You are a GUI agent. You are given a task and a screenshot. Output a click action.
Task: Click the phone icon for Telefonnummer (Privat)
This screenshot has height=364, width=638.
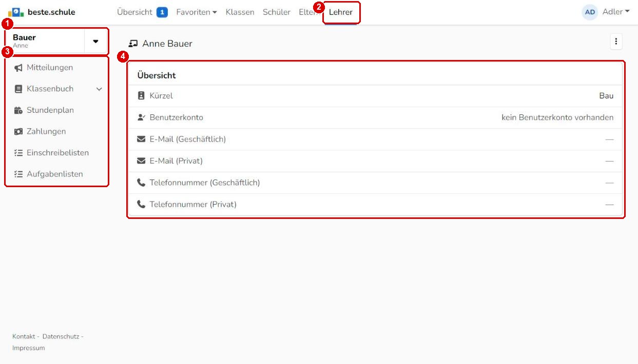(x=141, y=204)
